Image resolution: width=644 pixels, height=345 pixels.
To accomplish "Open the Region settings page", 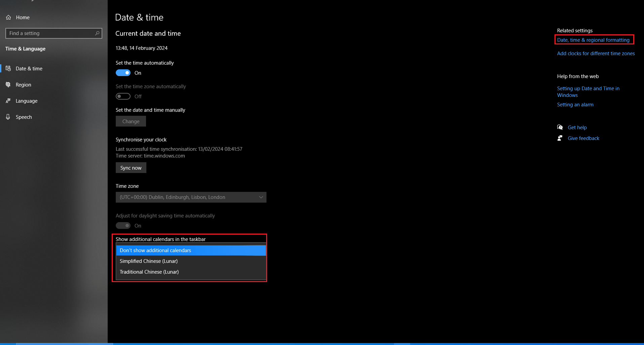I will (54, 84).
